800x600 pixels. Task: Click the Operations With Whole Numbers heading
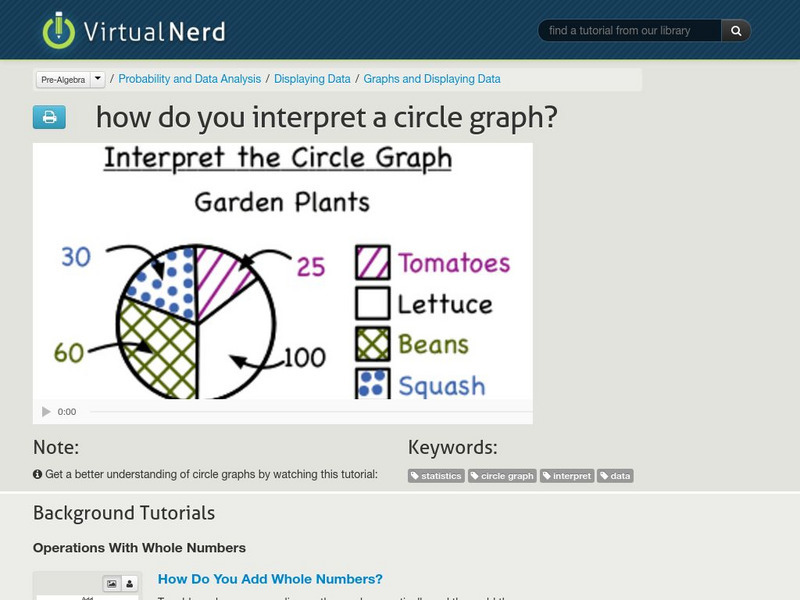coord(139,548)
